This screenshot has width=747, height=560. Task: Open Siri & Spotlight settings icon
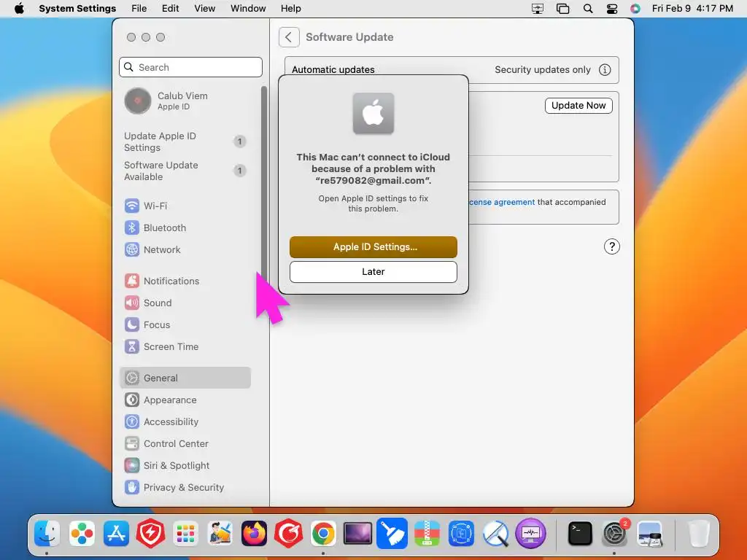click(x=132, y=466)
